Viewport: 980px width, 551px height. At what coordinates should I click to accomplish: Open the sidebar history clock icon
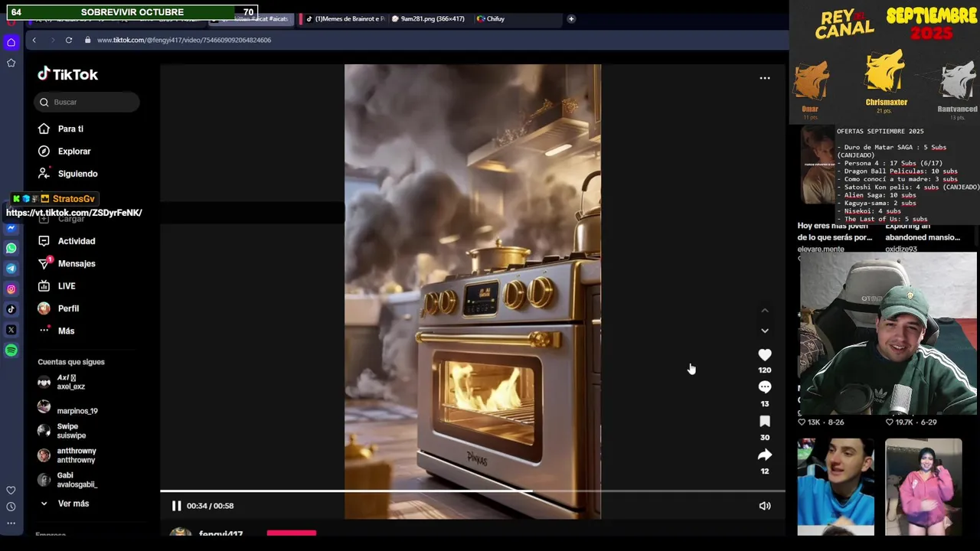pos(11,507)
